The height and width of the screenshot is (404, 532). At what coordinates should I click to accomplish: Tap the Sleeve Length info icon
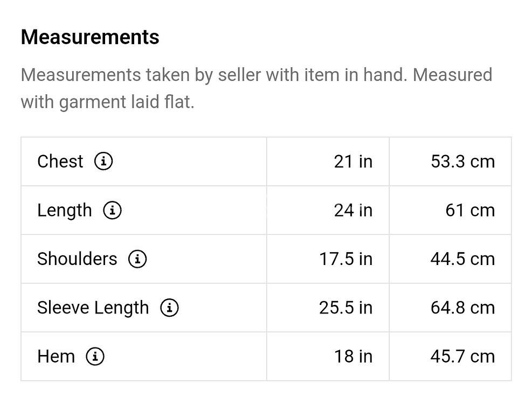tap(169, 308)
